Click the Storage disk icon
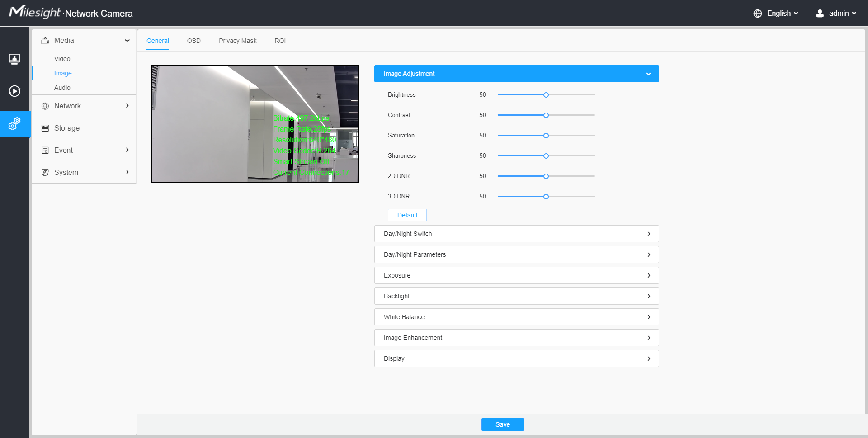Image resolution: width=868 pixels, height=438 pixels. [x=45, y=128]
